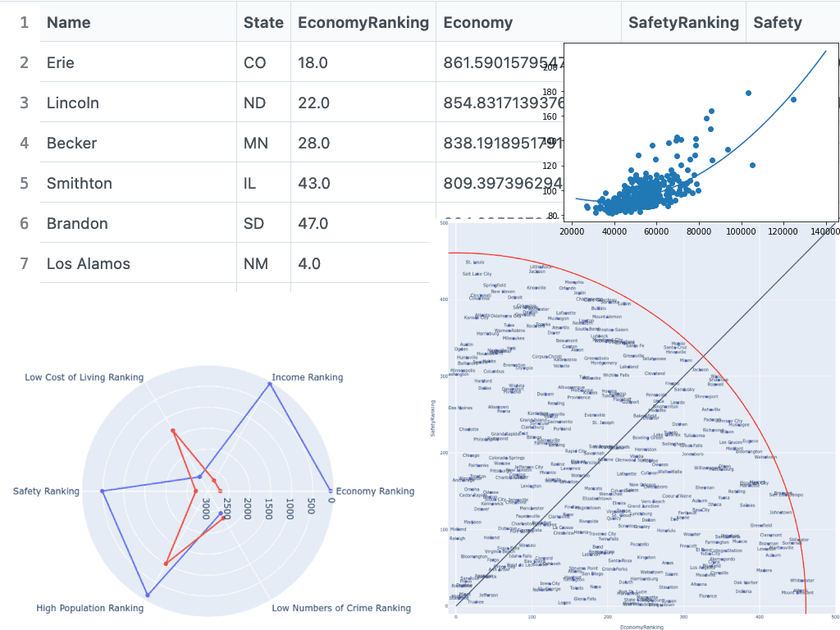Click the Name column header
This screenshot has height=630, width=840.
(69, 23)
